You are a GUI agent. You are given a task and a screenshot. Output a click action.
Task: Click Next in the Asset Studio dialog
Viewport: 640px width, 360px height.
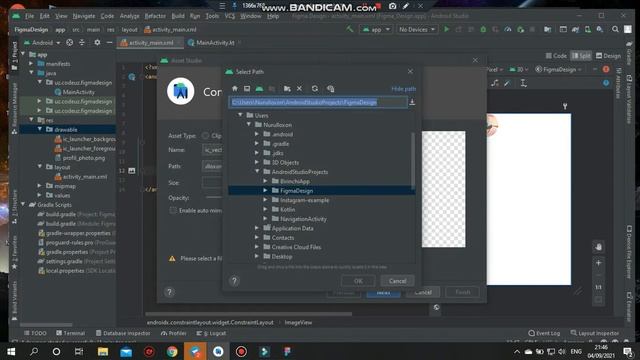(x=383, y=292)
